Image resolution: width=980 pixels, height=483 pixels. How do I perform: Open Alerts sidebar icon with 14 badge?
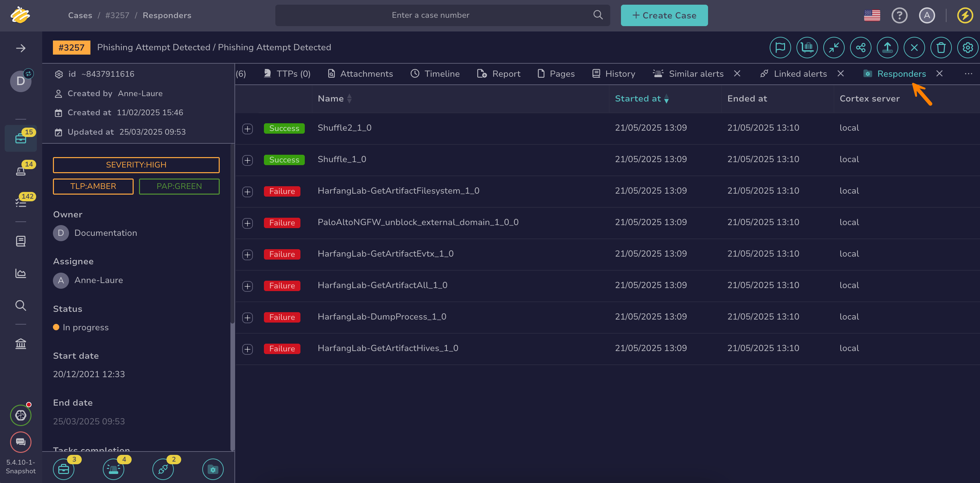pyautogui.click(x=20, y=170)
